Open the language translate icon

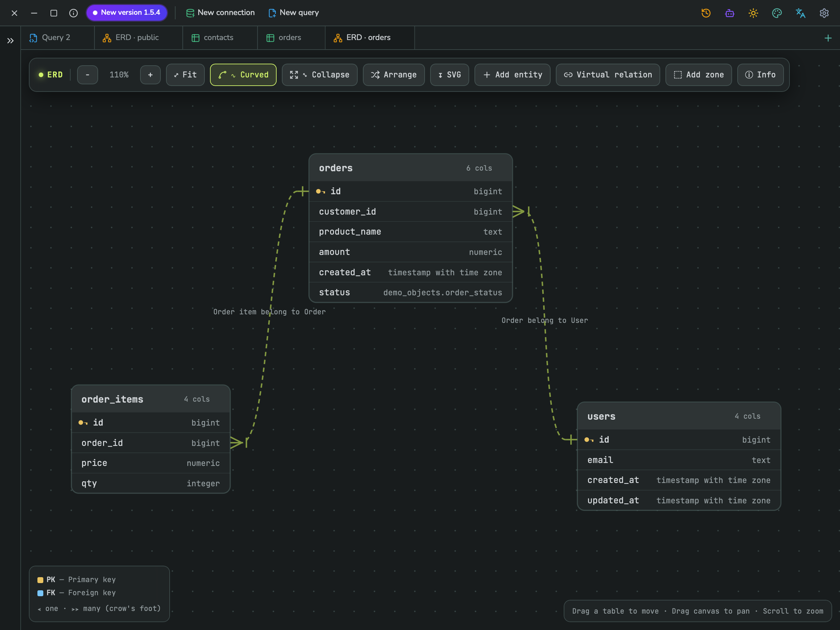click(x=801, y=13)
